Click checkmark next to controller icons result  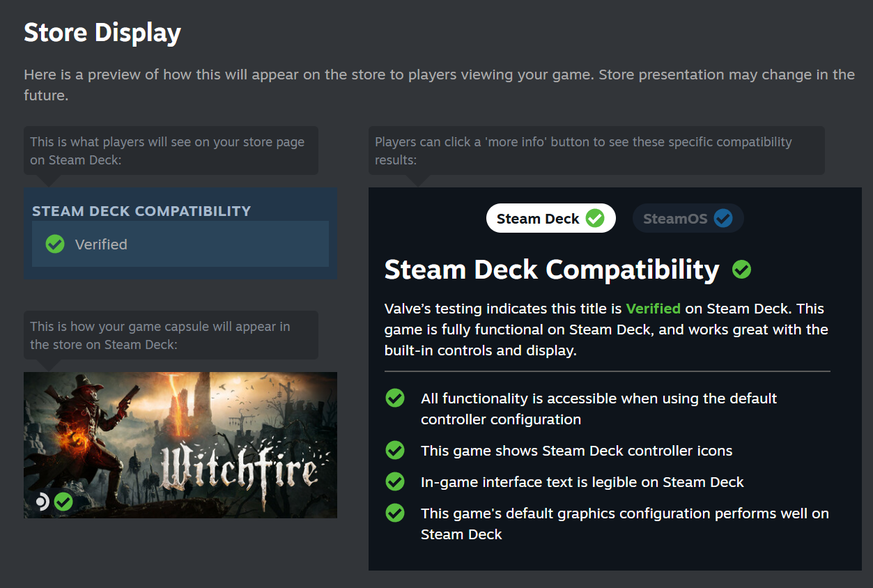point(395,450)
